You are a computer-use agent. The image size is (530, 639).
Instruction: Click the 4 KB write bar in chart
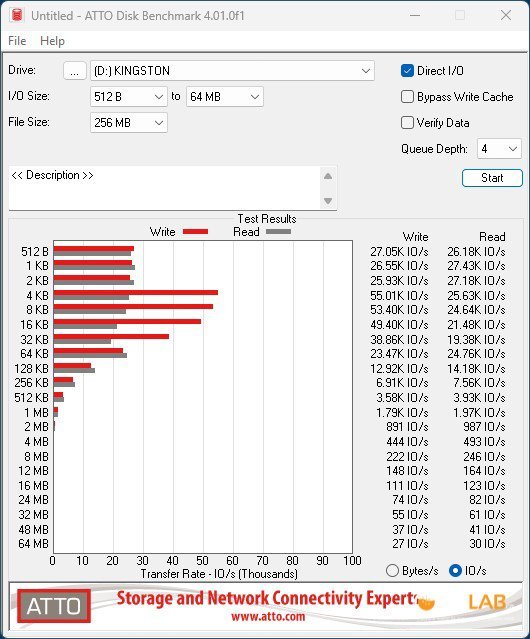pyautogui.click(x=136, y=293)
